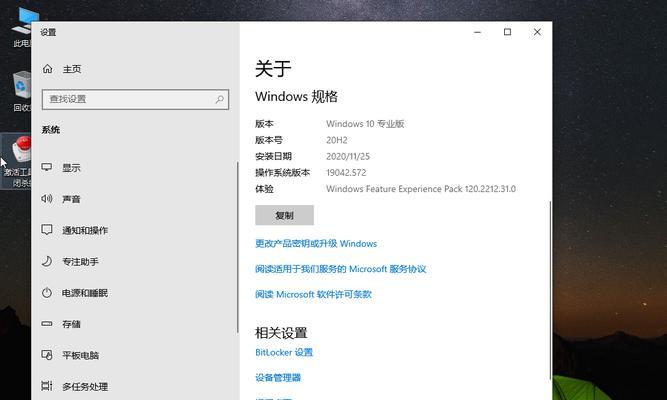Open 主页 in the sidebar
667x400 pixels.
point(71,69)
